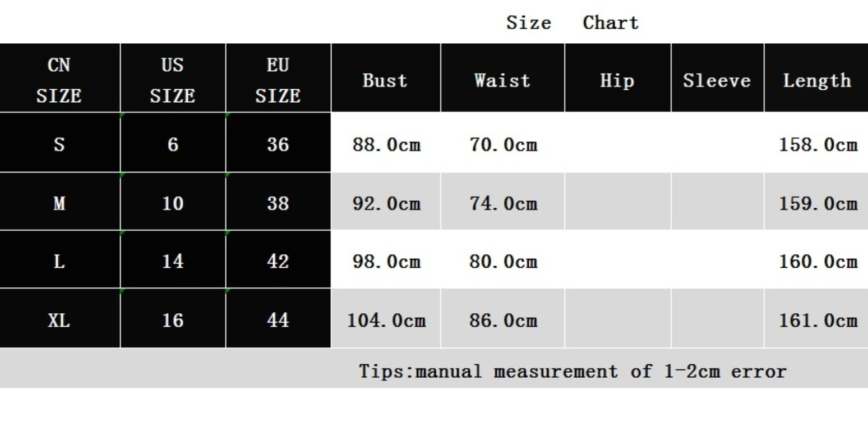Click the CN size S cell

point(59,145)
